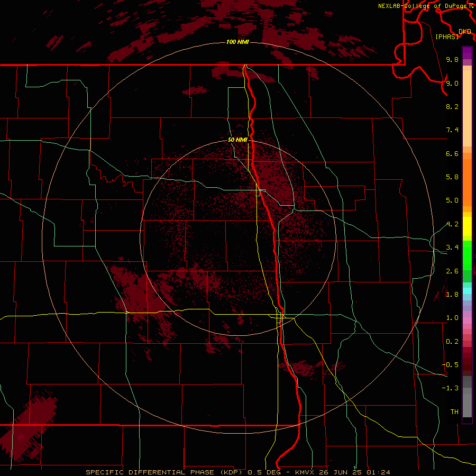This screenshot has height=476, width=476.
Task: Click the 4.2 legend value
Action: pos(452,224)
